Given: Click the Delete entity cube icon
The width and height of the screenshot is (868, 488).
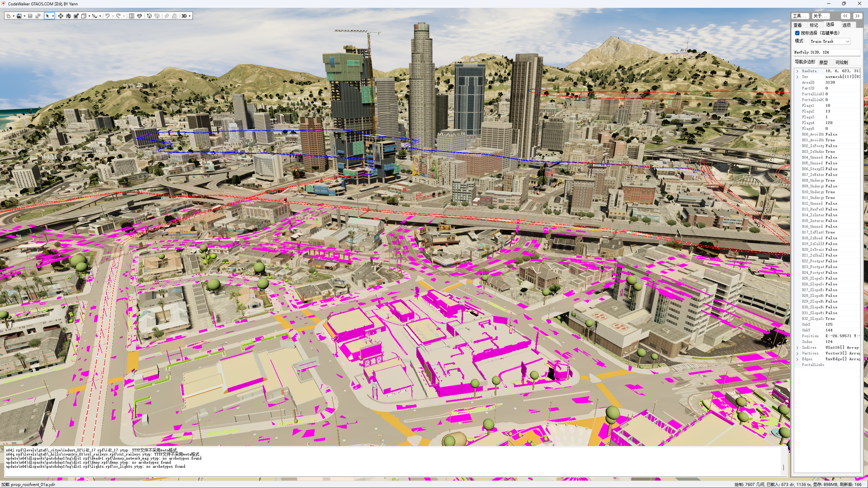Looking at the screenshot, I should [x=157, y=16].
